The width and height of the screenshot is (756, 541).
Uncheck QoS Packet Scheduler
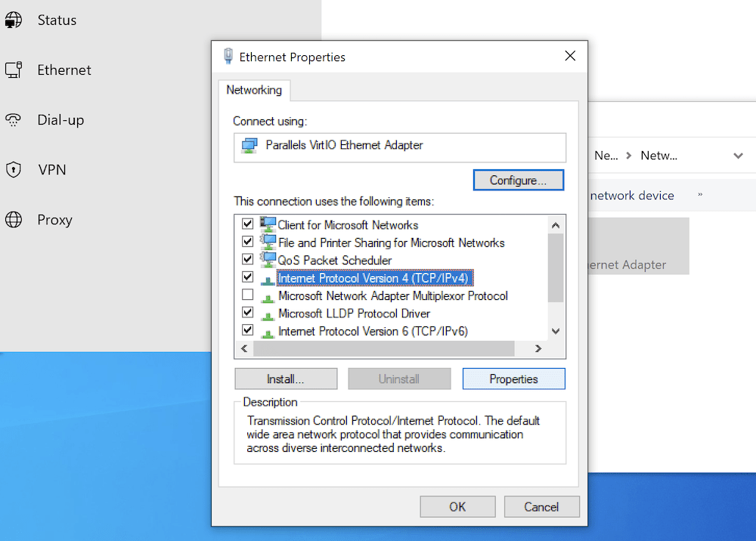[248, 258]
